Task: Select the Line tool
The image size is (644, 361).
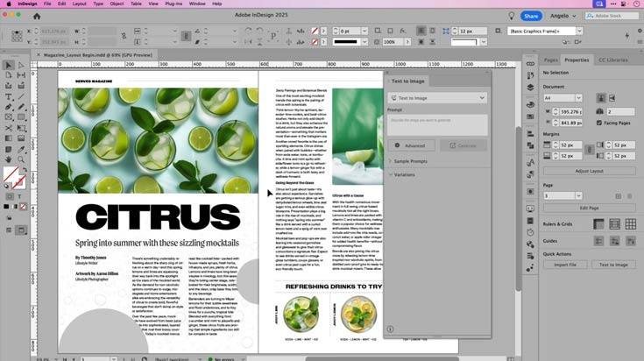Action: [x=21, y=97]
